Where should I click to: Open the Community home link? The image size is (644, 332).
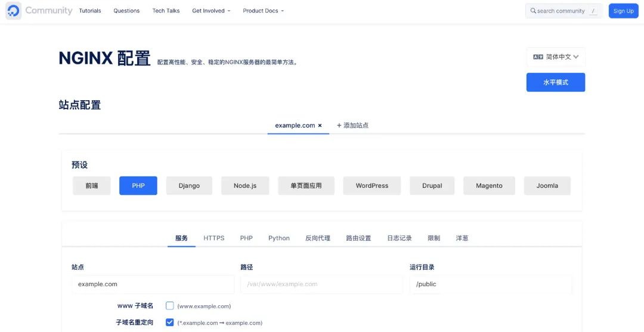coord(48,11)
